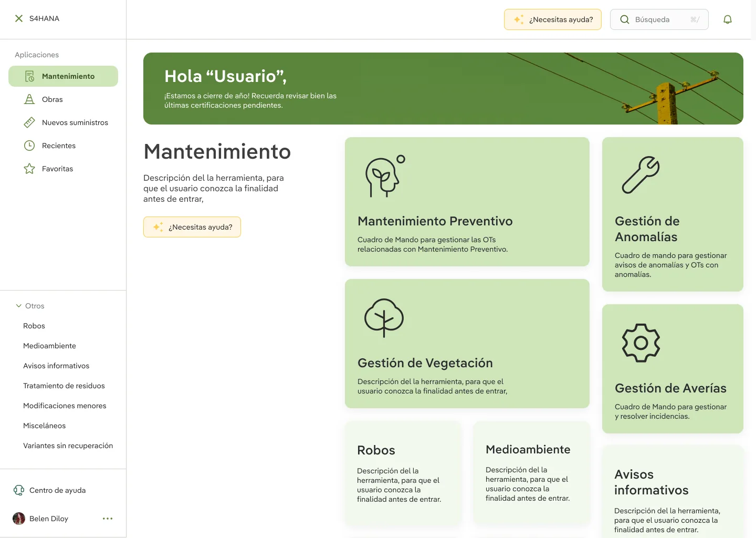Click the Mantenimiento sidebar icon

[x=29, y=76]
